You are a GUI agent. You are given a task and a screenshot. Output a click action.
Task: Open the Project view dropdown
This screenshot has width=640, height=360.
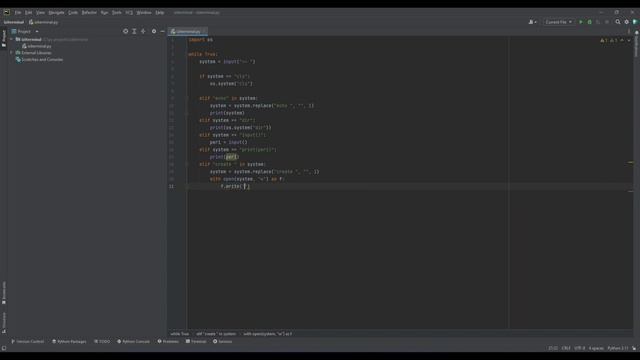pos(25,31)
